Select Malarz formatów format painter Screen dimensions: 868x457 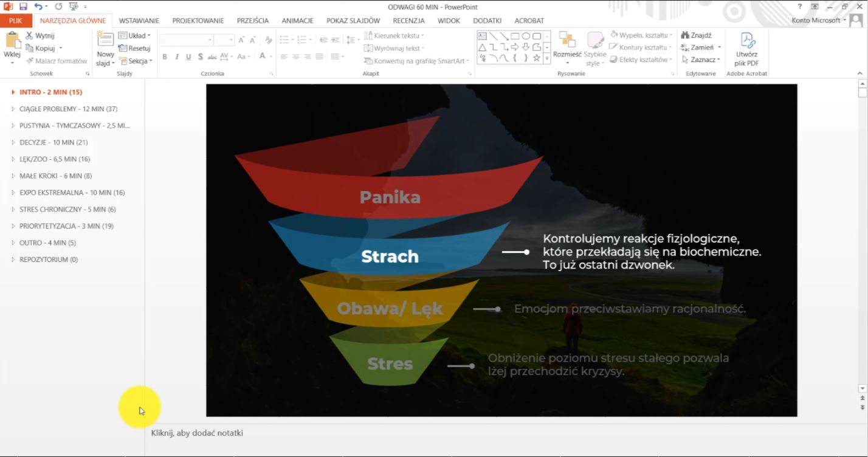click(57, 61)
